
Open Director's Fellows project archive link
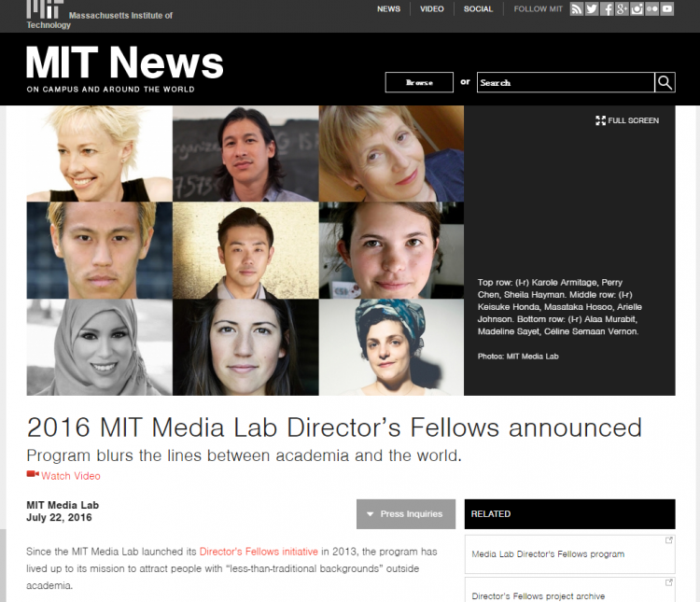pyautogui.click(x=538, y=596)
